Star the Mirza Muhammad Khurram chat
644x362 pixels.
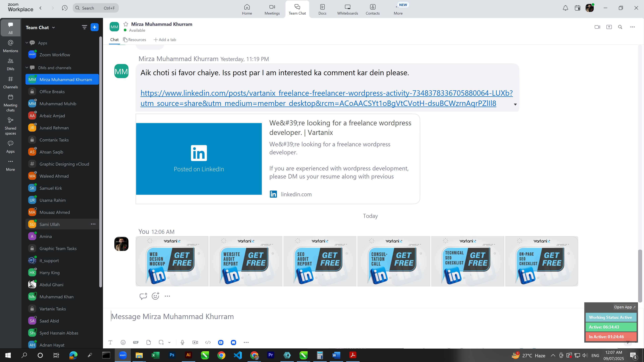(x=126, y=24)
